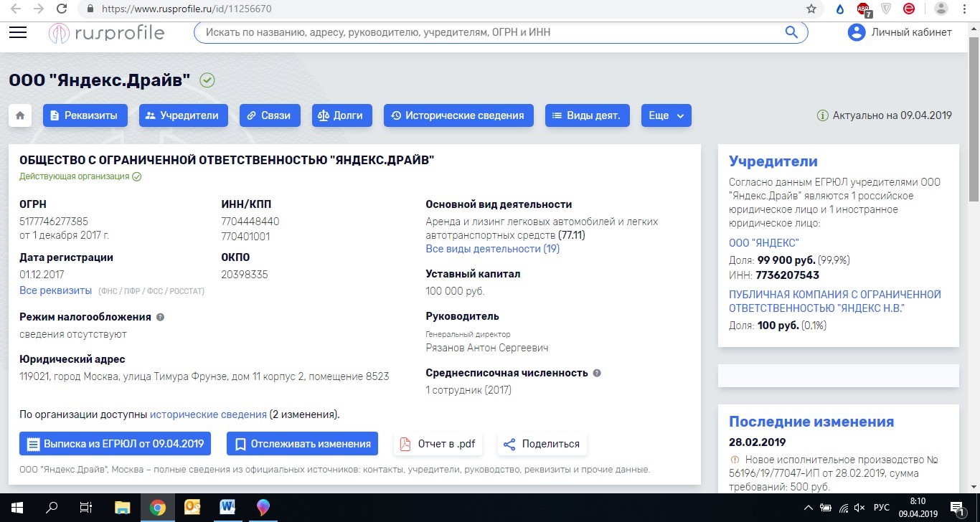Download Выписка из ЕГРЮЛ от 09.04.2019
The width and height of the screenshot is (980, 522).
tap(116, 444)
